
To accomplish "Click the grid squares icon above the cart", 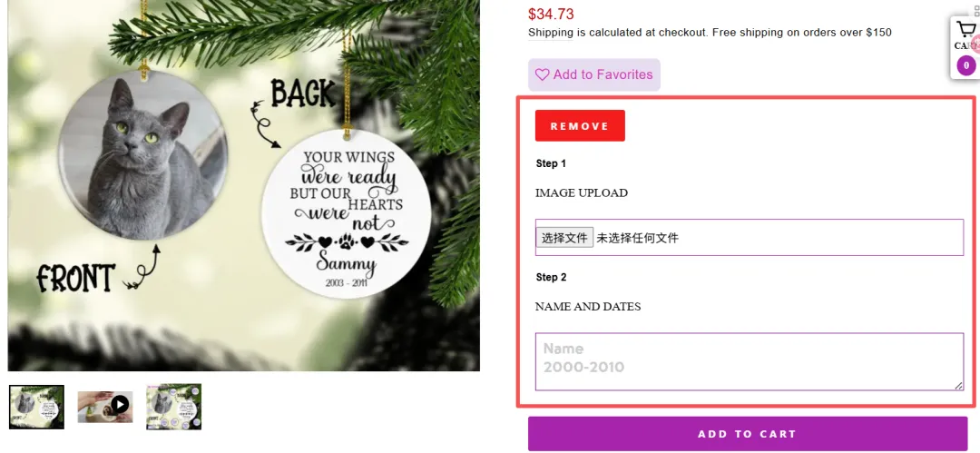I will pyautogui.click(x=977, y=8).
